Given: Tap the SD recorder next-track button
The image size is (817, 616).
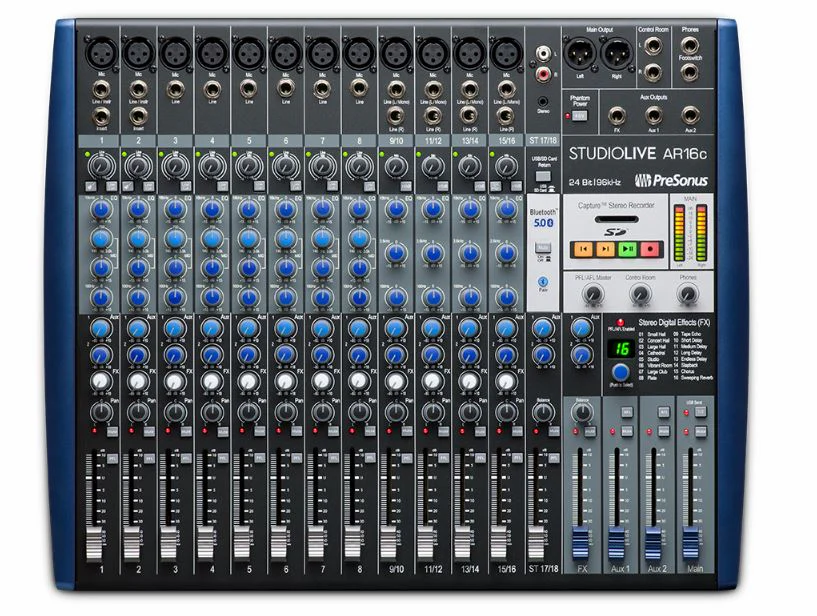Looking at the screenshot, I should click(605, 249).
